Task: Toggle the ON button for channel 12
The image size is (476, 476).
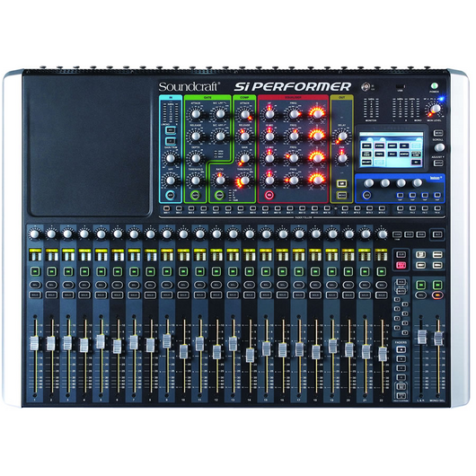Action: 216,271
